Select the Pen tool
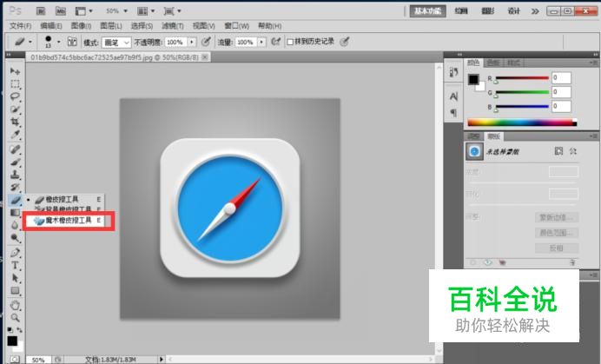The width and height of the screenshot is (601, 364). pos(15,253)
